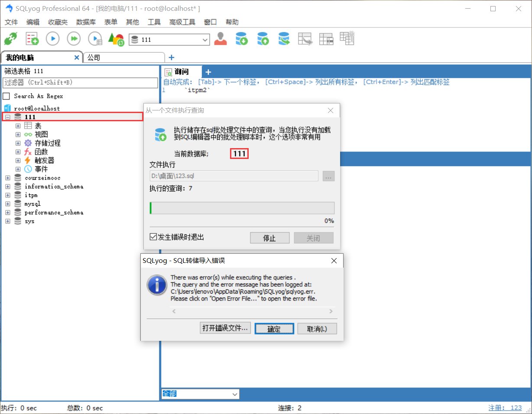Collapse the 111 database tree node
This screenshot has width=532, height=414.
tap(7, 117)
